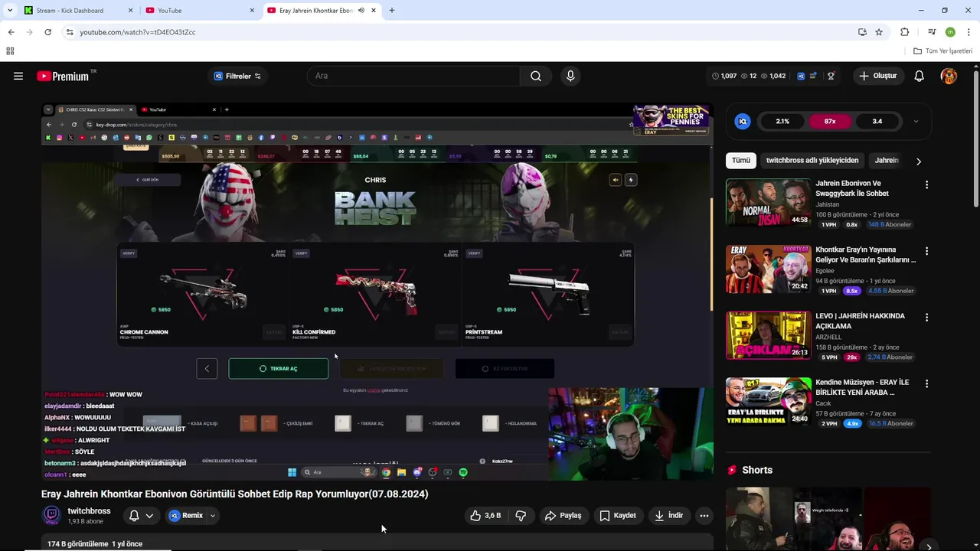Open YouTube notifications bell
The height and width of the screenshot is (551, 980).
point(919,76)
